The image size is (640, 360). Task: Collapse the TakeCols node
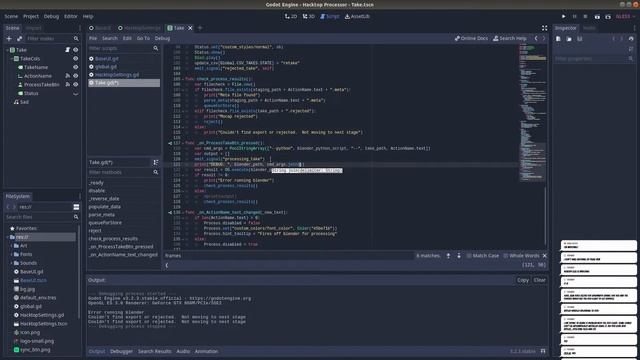point(11,59)
